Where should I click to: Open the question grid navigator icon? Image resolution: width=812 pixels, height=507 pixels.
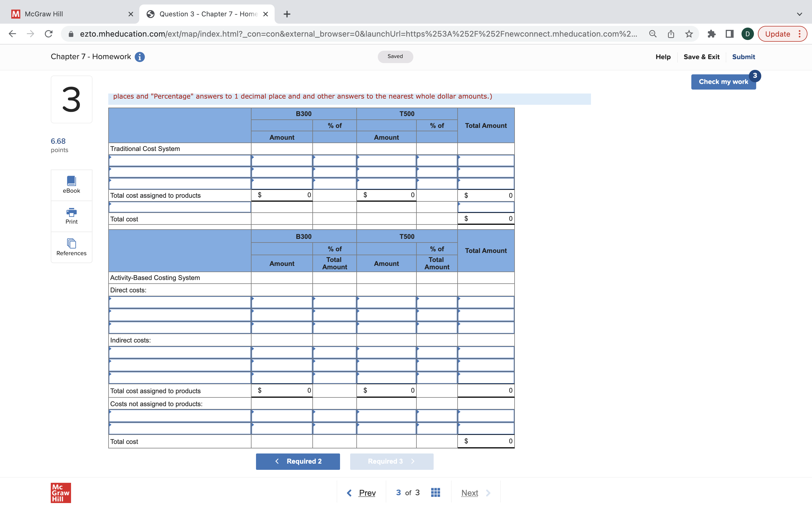435,492
